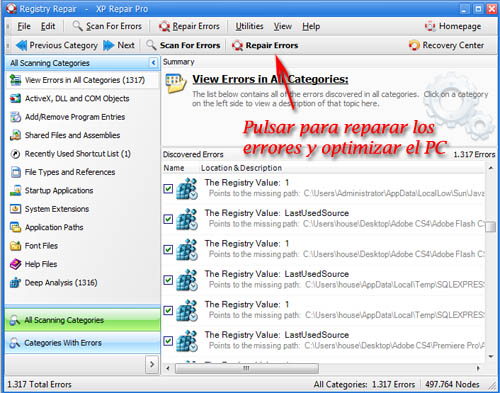The height and width of the screenshot is (393, 500).
Task: Select the All Scanning Categories green bar
Action: 83,320
